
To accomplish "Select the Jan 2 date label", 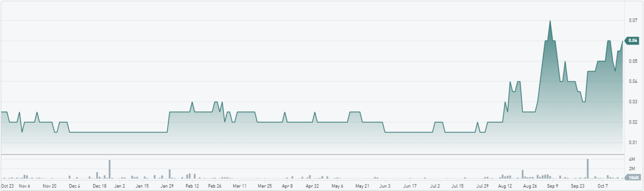I will tap(120, 185).
